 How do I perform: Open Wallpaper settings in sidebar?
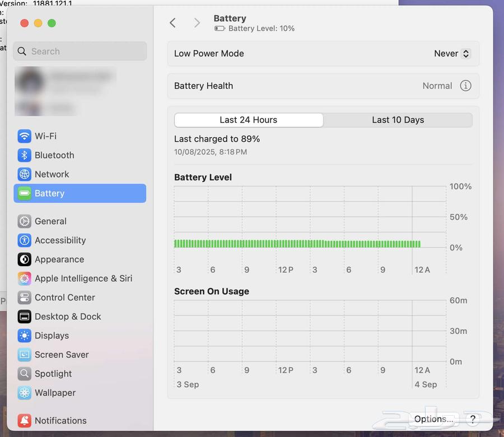tap(55, 393)
